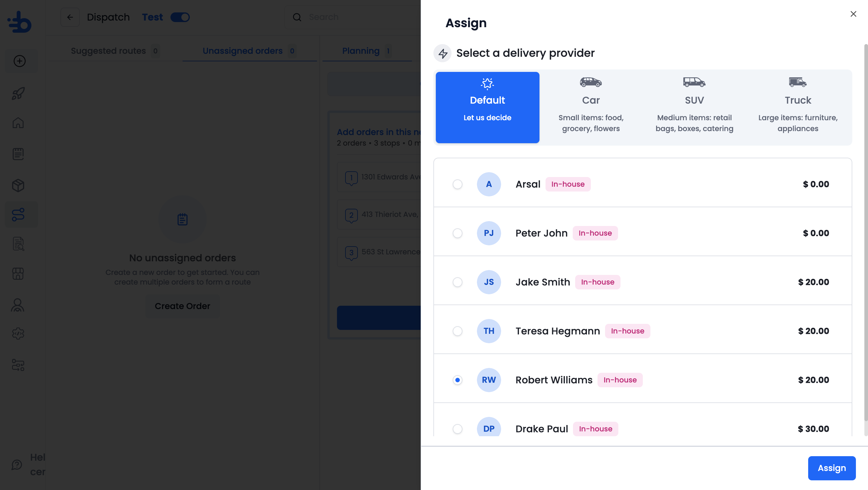Click stop 3 at 563 St Lawrence
The image size is (868, 490).
379,252
